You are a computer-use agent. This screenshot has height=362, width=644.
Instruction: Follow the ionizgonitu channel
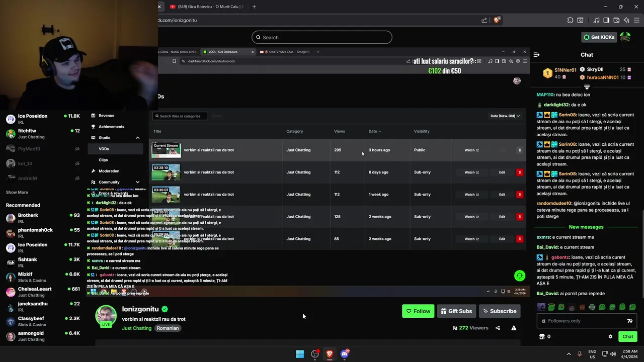click(418, 311)
